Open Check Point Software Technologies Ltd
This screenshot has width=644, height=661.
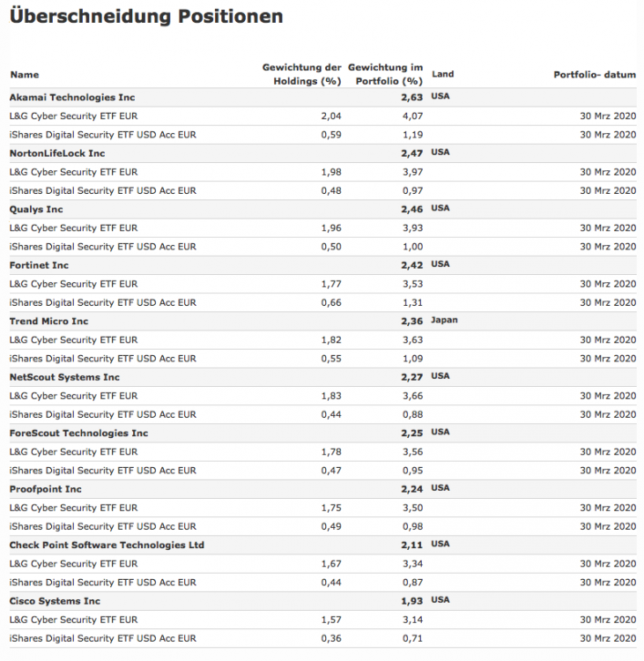tap(107, 545)
